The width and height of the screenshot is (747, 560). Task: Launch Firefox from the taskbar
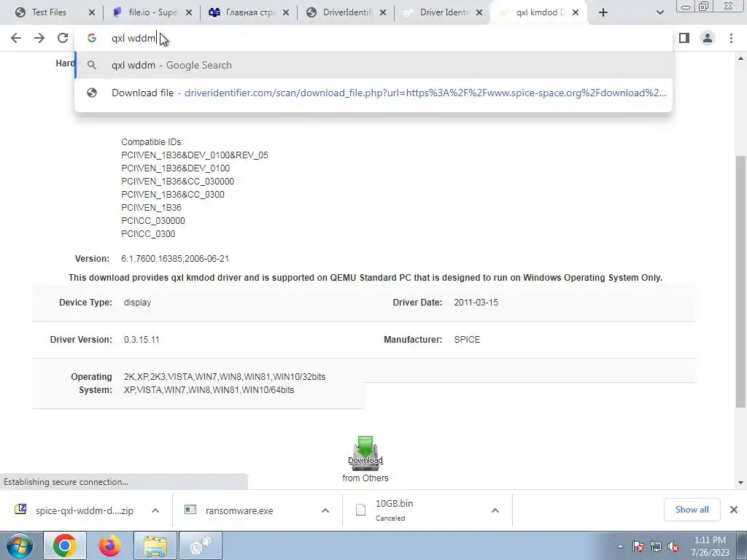click(x=109, y=545)
